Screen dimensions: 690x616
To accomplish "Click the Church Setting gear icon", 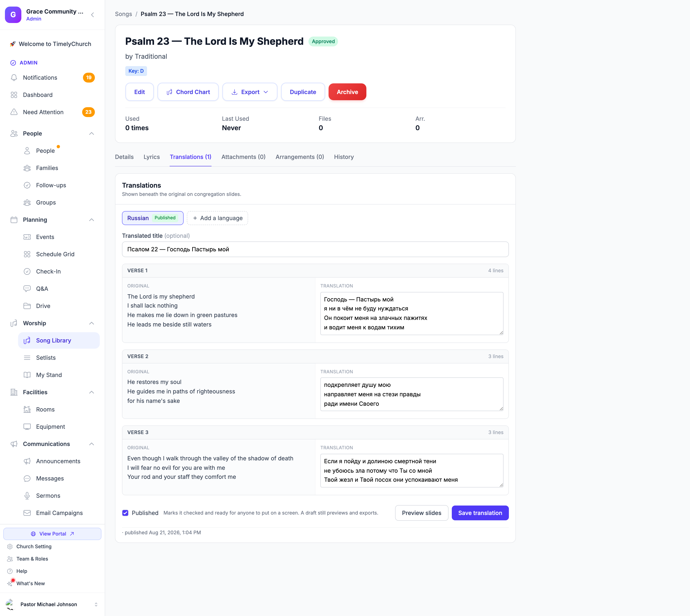I will (10, 547).
